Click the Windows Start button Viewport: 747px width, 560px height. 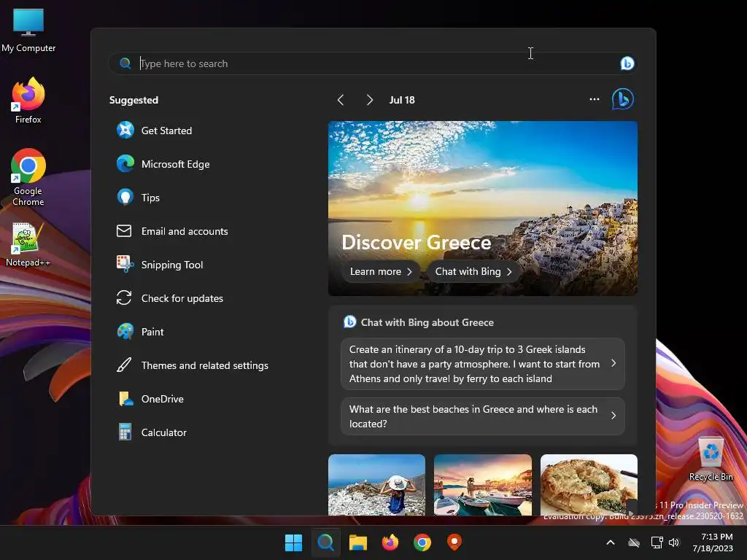pos(293,542)
